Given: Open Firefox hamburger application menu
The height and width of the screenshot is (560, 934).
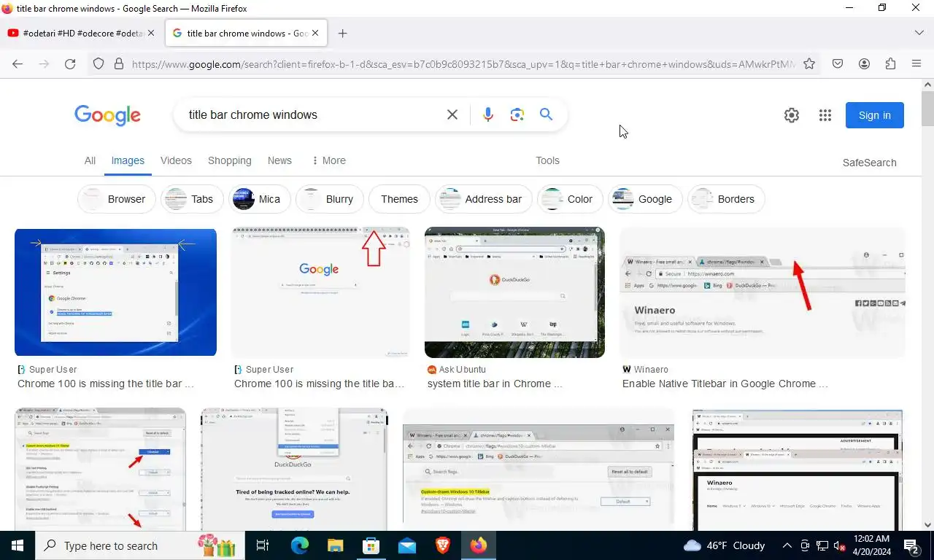Looking at the screenshot, I should 916,64.
